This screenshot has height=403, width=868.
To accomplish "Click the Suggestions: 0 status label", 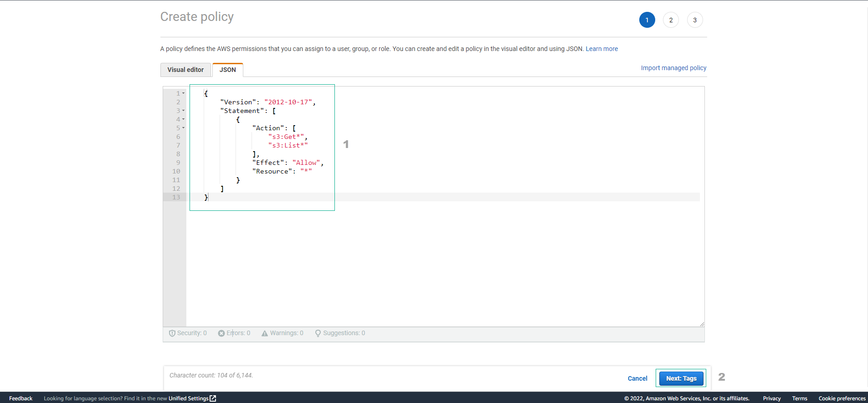I will [x=344, y=333].
